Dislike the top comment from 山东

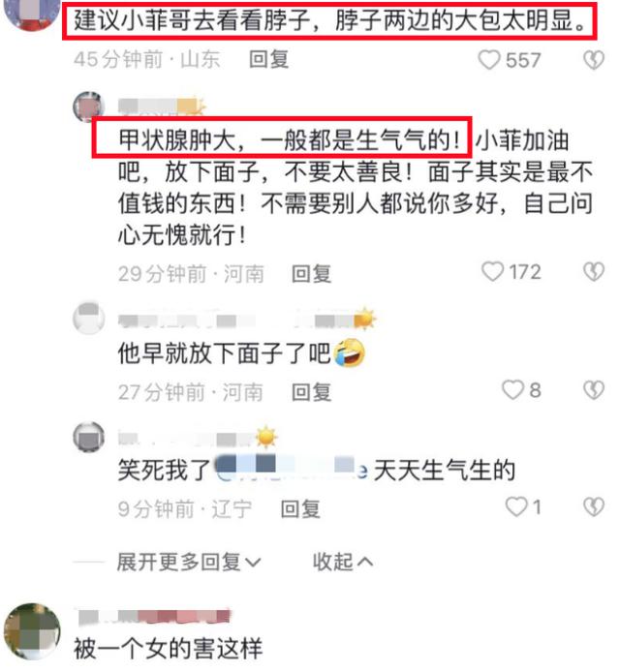click(594, 60)
